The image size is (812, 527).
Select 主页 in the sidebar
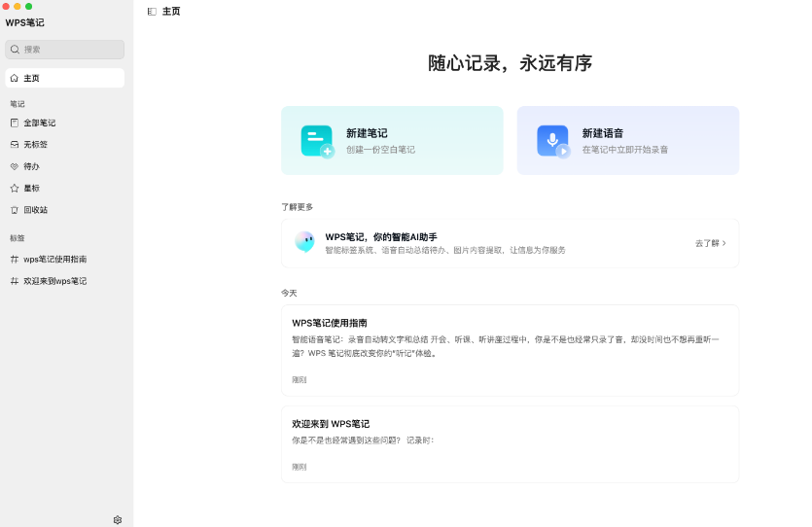65,78
